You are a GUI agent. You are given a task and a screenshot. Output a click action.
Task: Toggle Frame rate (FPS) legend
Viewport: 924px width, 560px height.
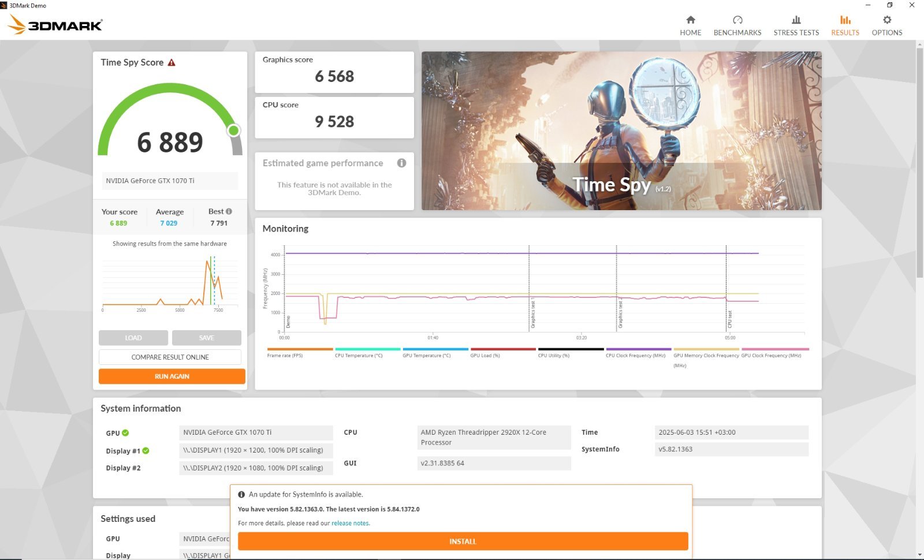point(300,353)
